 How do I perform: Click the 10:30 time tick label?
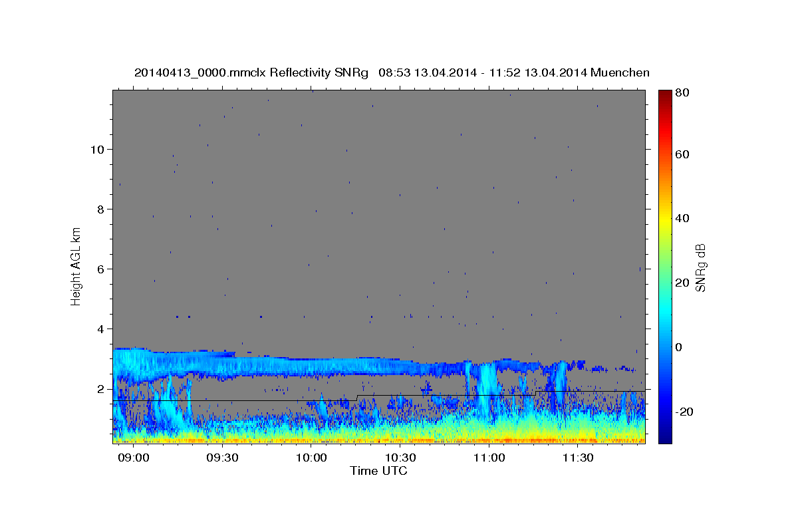[x=400, y=458]
